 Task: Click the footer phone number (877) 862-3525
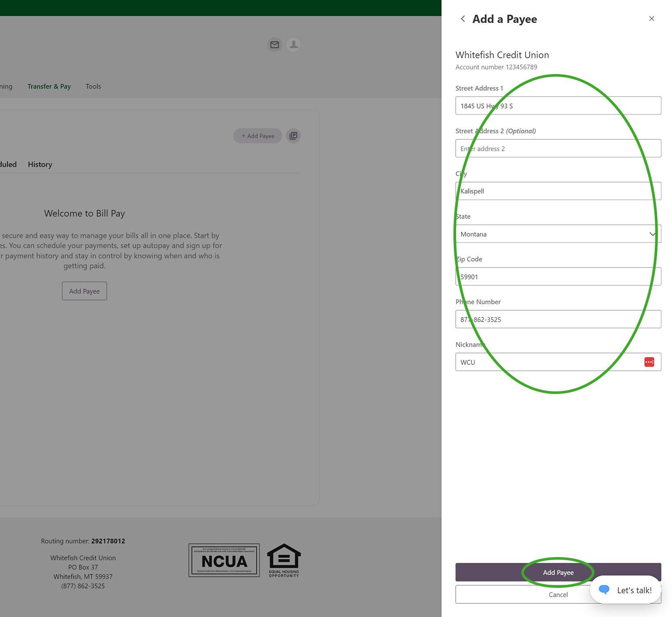pyautogui.click(x=83, y=586)
